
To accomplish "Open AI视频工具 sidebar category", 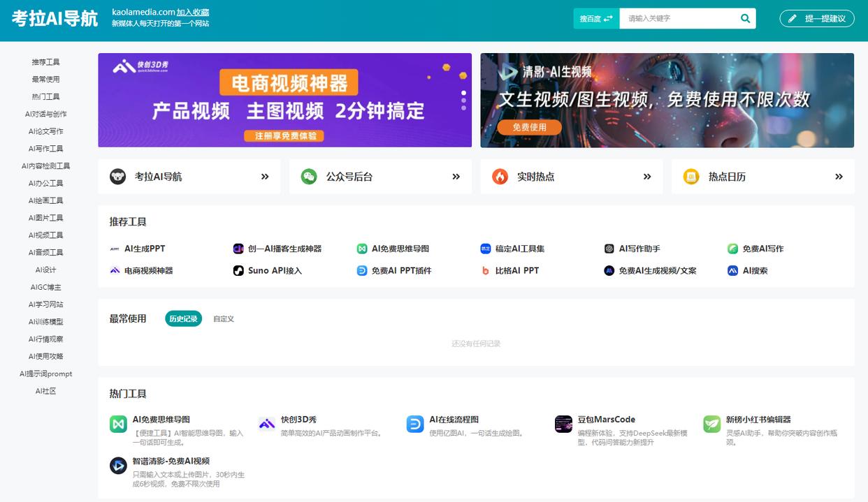I will click(x=46, y=235).
